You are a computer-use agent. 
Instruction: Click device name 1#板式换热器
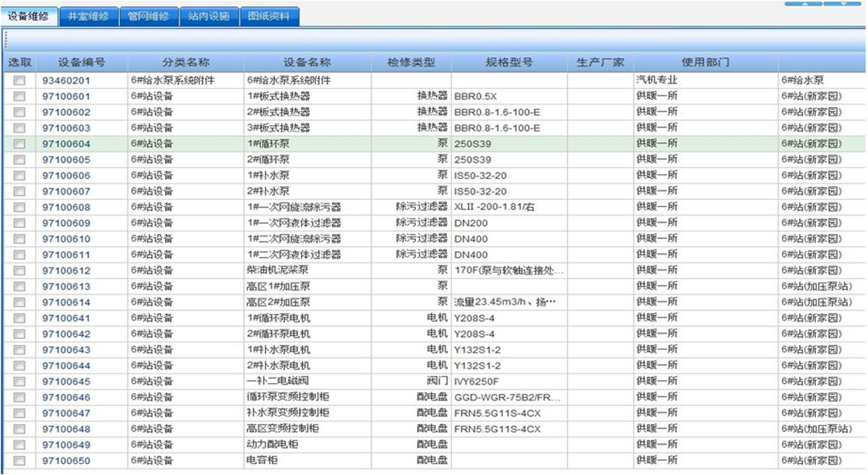click(x=278, y=96)
